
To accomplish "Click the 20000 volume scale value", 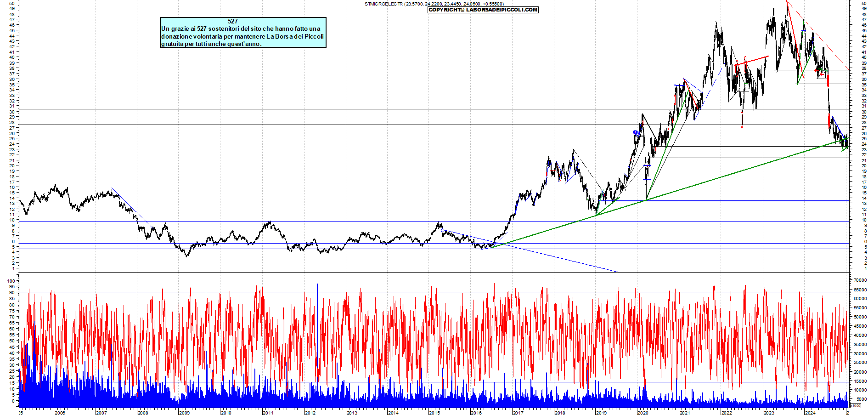I will 860,372.
